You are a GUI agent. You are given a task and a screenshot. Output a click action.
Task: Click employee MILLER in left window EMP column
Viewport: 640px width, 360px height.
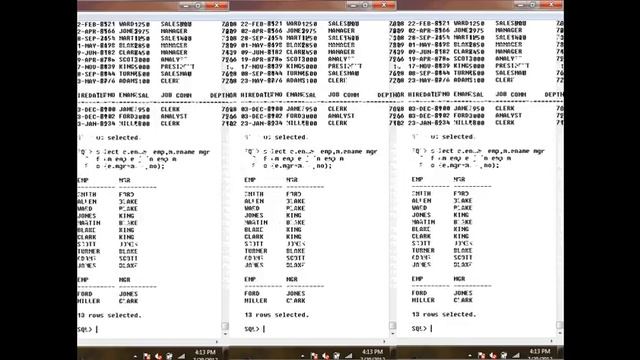pyautogui.click(x=89, y=301)
